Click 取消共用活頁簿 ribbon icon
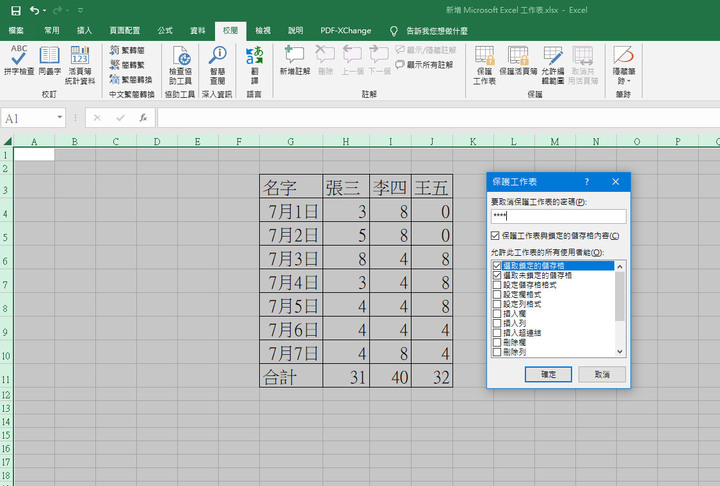 tap(583, 65)
